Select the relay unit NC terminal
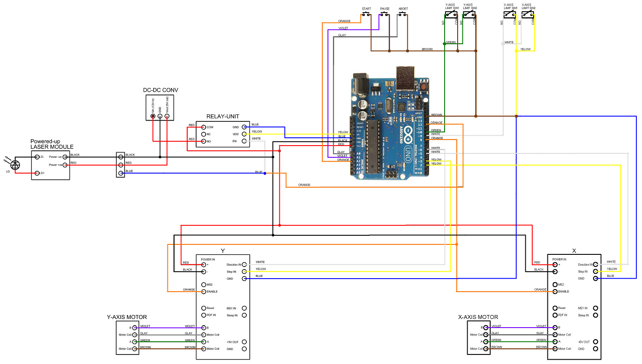The width and height of the screenshot is (642, 364). (x=203, y=134)
